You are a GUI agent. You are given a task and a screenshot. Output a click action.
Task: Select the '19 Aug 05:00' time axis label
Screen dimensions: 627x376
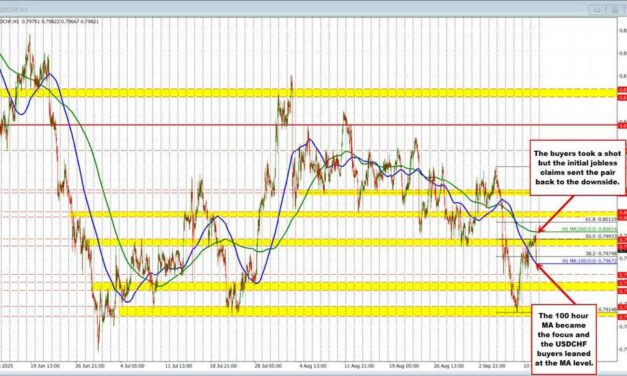click(405, 366)
